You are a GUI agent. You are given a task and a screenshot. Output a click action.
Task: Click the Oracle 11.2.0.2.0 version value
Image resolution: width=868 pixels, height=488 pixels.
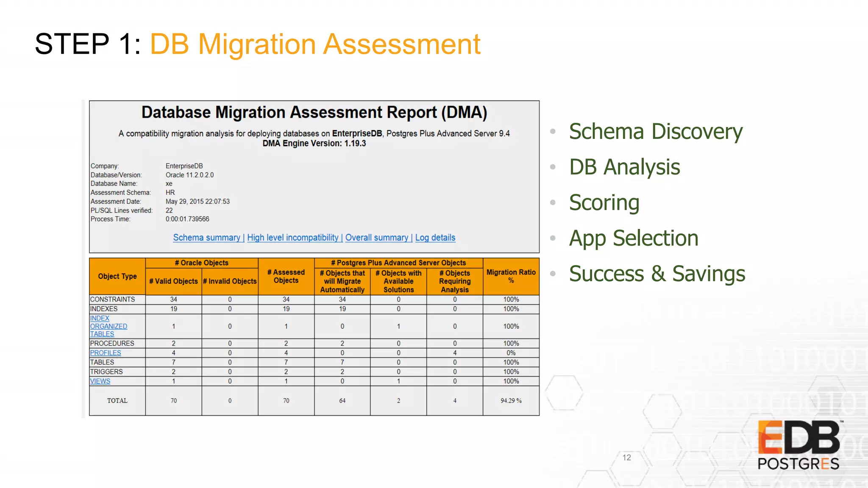tap(190, 175)
